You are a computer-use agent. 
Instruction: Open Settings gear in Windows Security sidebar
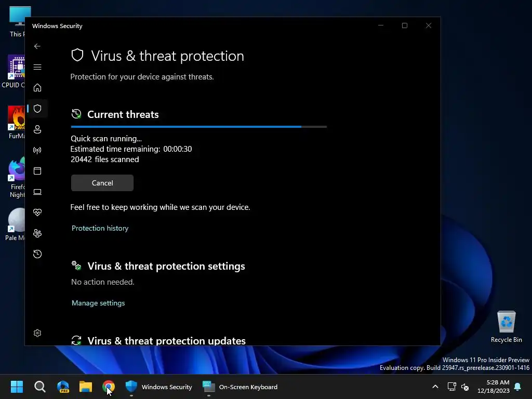pos(37,333)
